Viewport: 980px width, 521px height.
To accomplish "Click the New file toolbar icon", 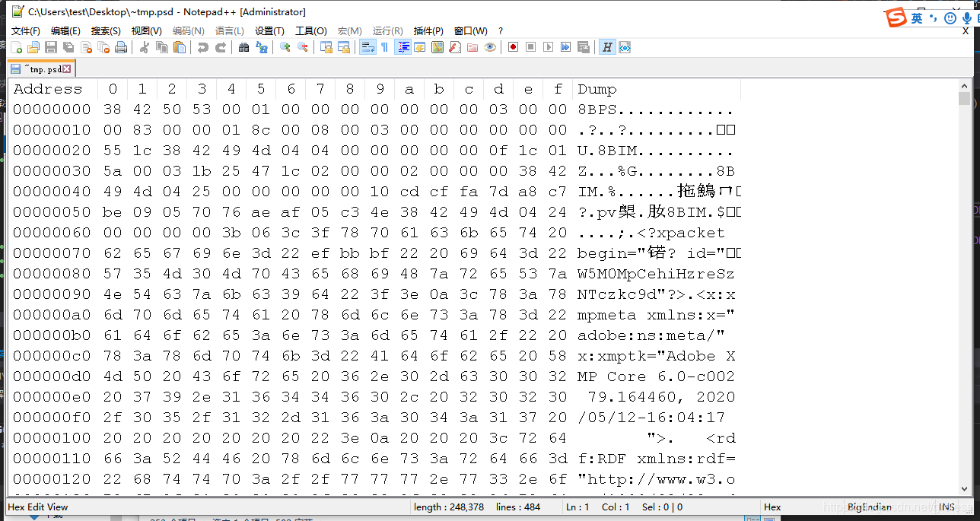I will (x=16, y=47).
